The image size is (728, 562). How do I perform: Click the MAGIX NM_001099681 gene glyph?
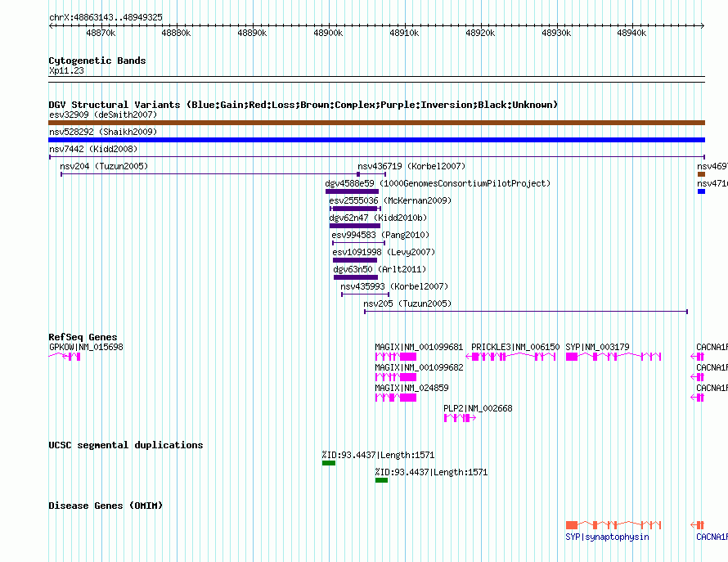point(396,357)
